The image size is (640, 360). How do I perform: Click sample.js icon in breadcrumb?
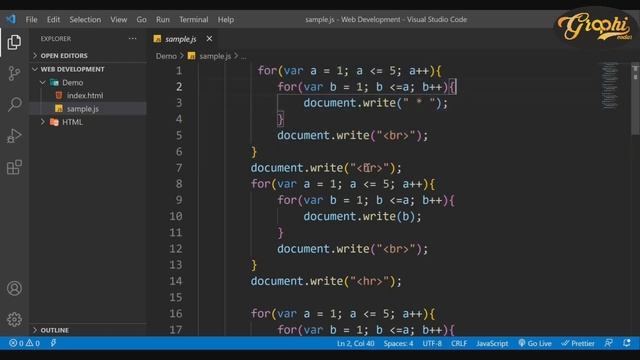191,56
